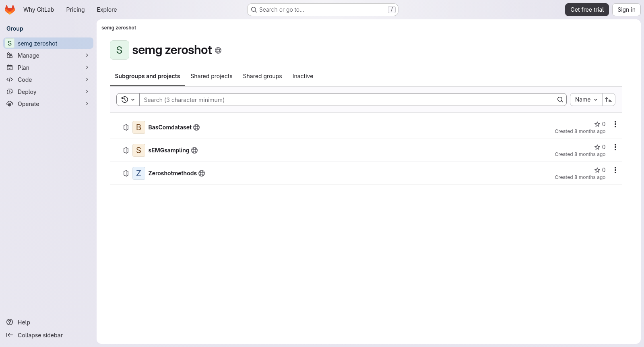
Task: Click the project icon beside BasComdataset
Action: click(126, 127)
